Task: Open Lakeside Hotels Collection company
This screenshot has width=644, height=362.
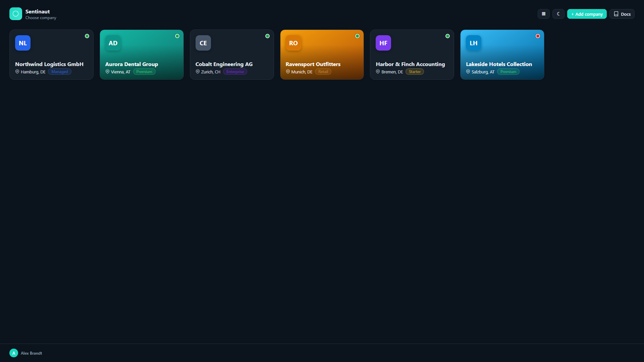Action: tap(502, 55)
